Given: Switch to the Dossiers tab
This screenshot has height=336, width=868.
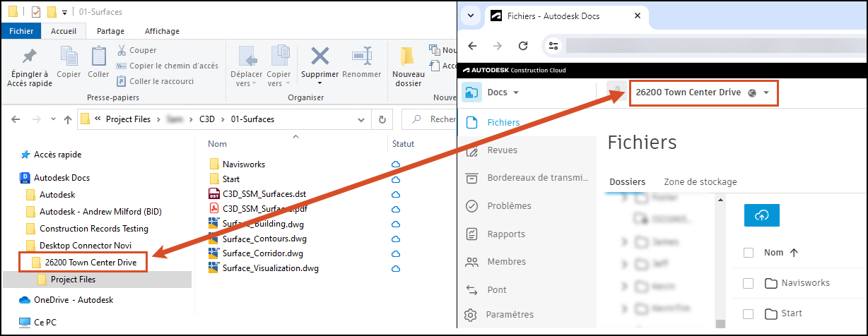Looking at the screenshot, I should pos(628,181).
